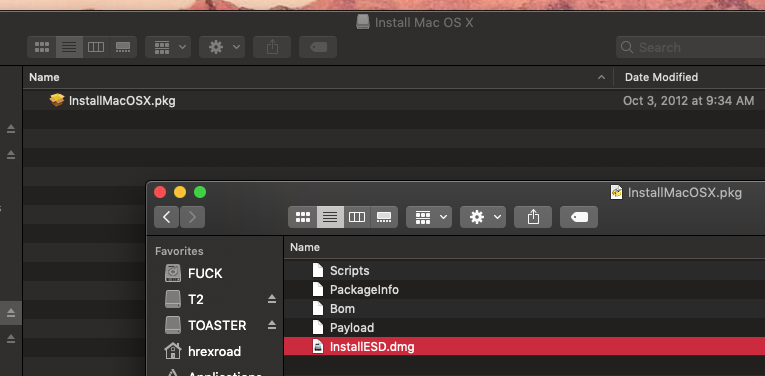Switch to list view in Install Mac OS X window
This screenshot has height=376, width=765.
tap(69, 47)
